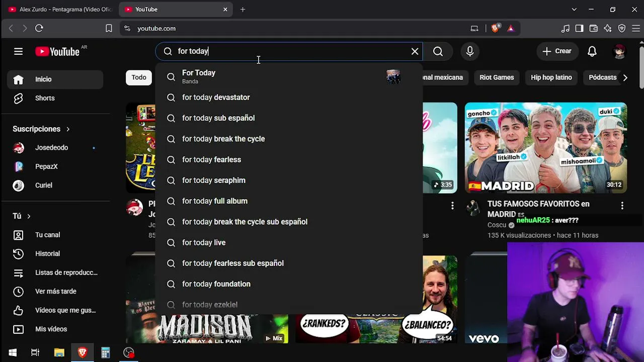Open Ver más tarde in the sidebar

pos(55,292)
